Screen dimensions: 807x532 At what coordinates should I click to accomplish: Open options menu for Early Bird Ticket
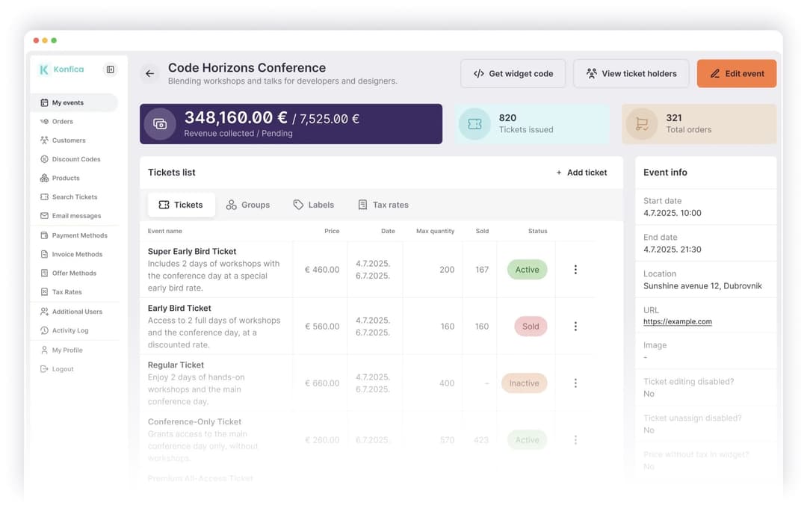coord(575,326)
